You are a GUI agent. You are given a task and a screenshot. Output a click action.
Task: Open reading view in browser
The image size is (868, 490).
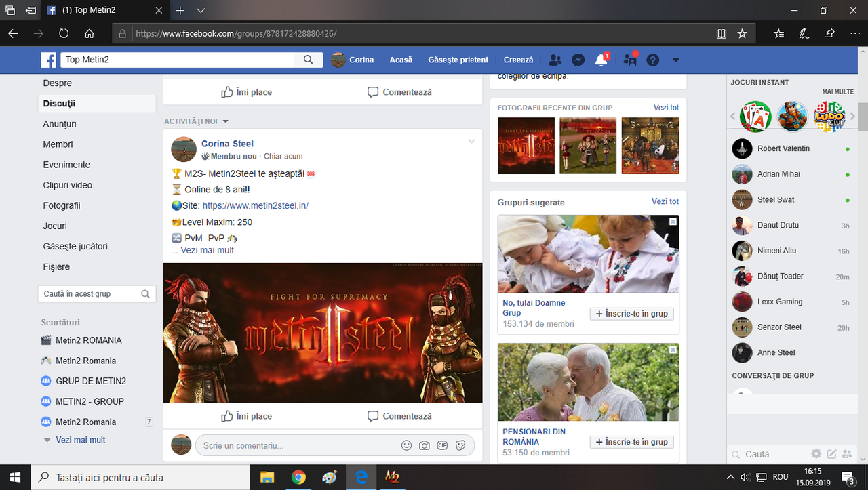click(722, 33)
